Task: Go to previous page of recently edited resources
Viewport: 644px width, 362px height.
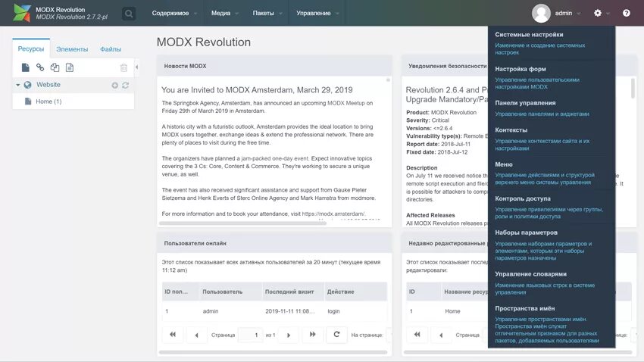Action: [441, 335]
